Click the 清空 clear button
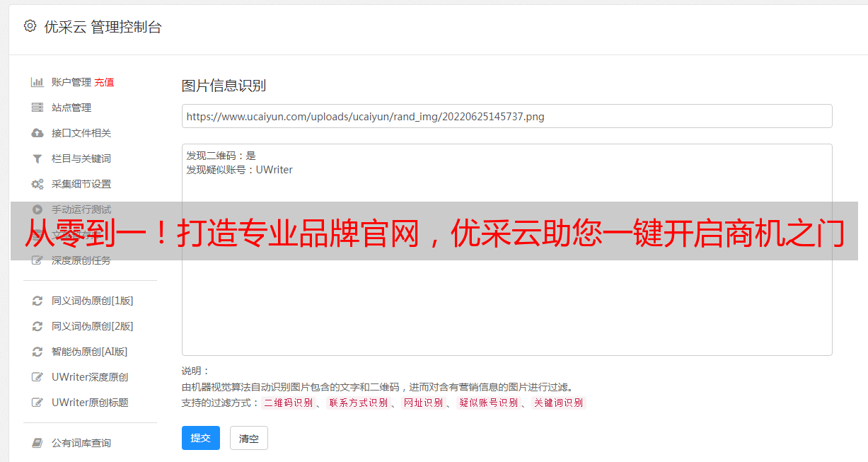 tap(249, 438)
